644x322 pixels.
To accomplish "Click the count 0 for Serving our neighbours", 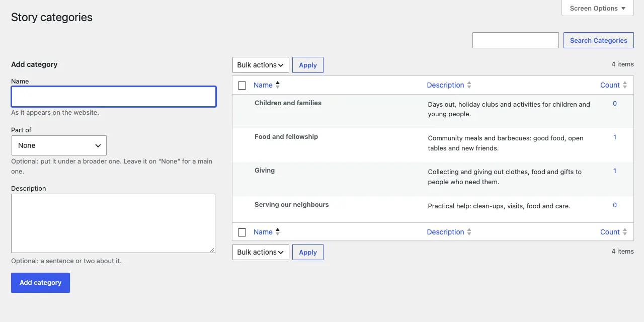I will tap(615, 205).
